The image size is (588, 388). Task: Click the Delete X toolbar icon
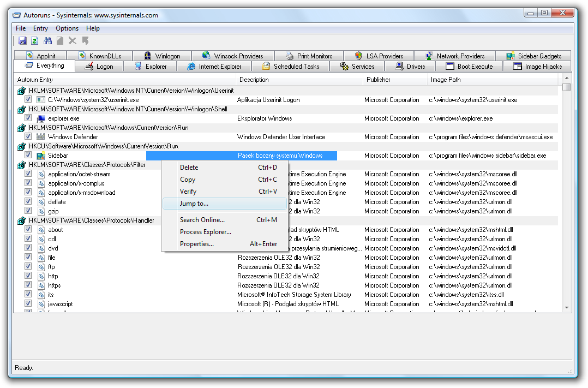(x=73, y=40)
